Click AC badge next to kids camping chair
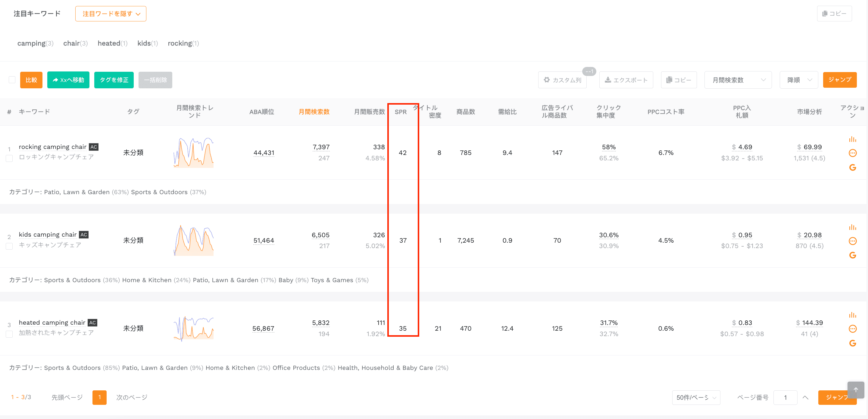This screenshot has height=419, width=868. pyautogui.click(x=83, y=235)
